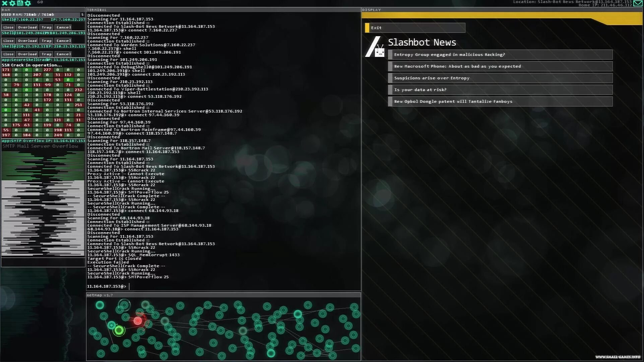Screen dimensions: 644x362
Task: Select the bright green home node in netMap
Action: coord(119,331)
